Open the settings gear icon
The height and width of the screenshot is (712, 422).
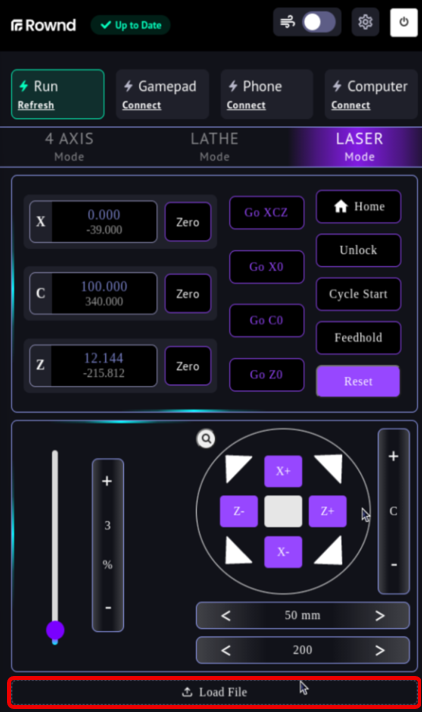click(365, 22)
